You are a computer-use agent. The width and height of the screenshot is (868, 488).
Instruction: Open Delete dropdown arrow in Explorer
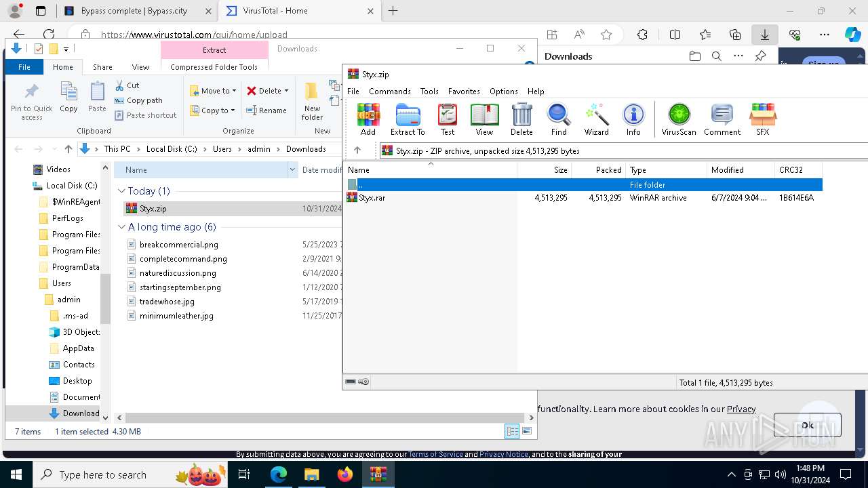tap(286, 91)
